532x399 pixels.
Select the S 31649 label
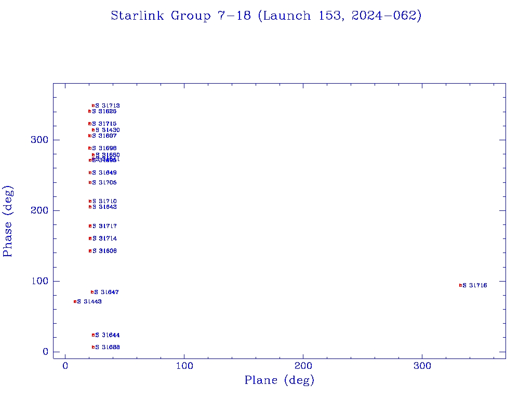(104, 172)
